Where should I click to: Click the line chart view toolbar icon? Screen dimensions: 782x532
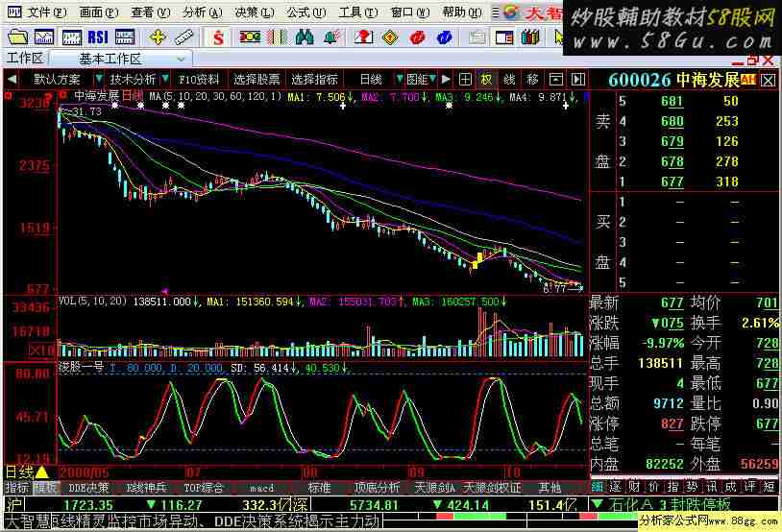pos(44,36)
